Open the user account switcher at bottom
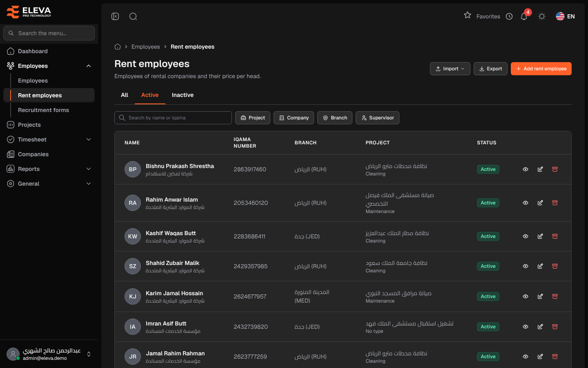The width and height of the screenshot is (588, 368). pos(49,354)
